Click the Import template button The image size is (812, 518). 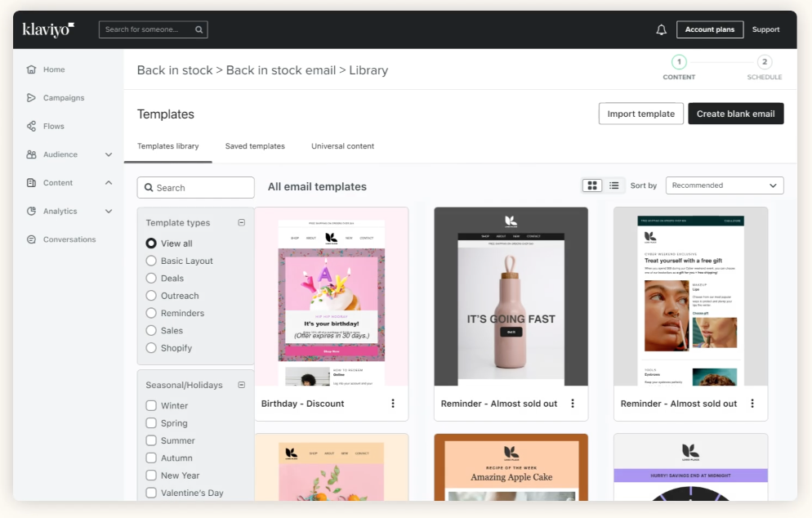point(641,114)
